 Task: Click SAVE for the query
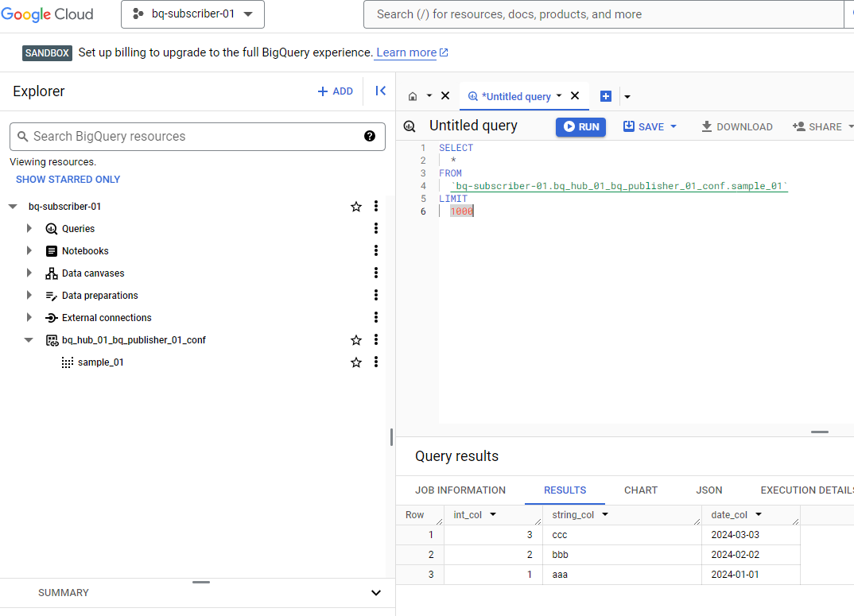tap(644, 127)
